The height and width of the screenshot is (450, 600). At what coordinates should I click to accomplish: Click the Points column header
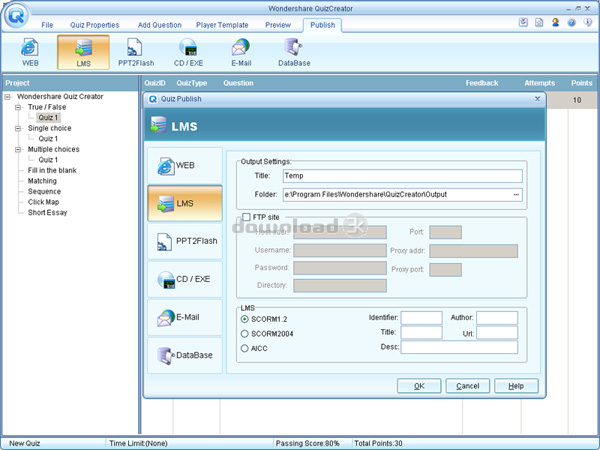(582, 83)
